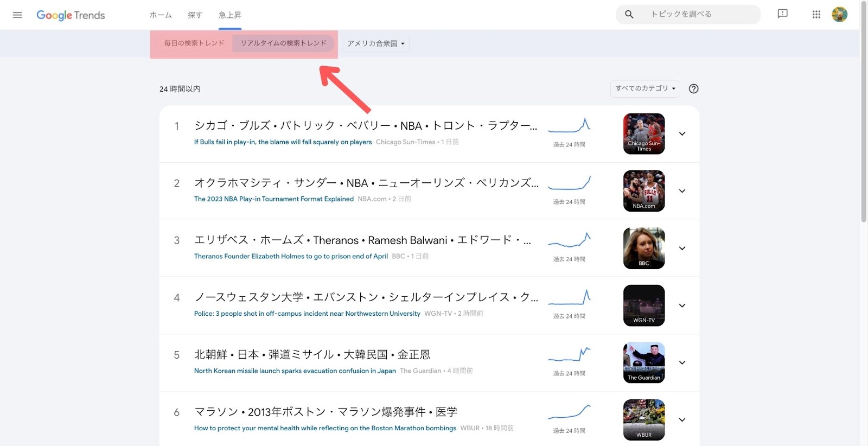The height and width of the screenshot is (446, 868).
Task: Click NBA.com thumbnail
Action: pyautogui.click(x=644, y=191)
